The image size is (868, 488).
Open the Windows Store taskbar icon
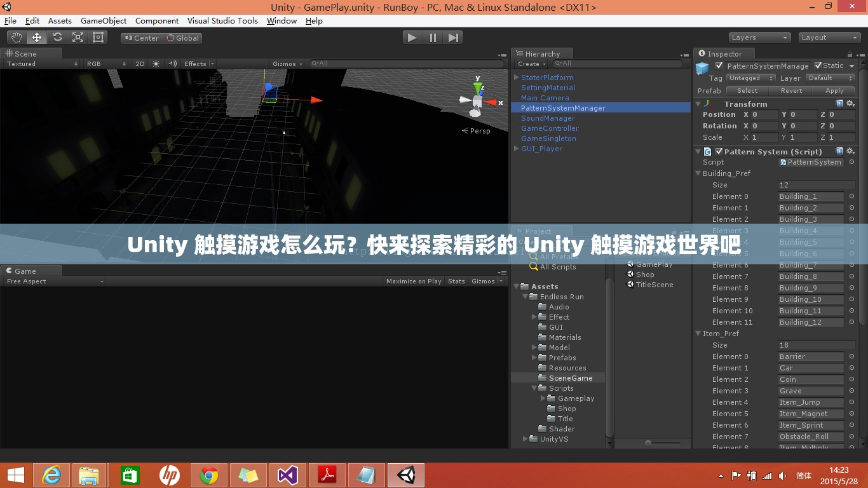[x=130, y=475]
